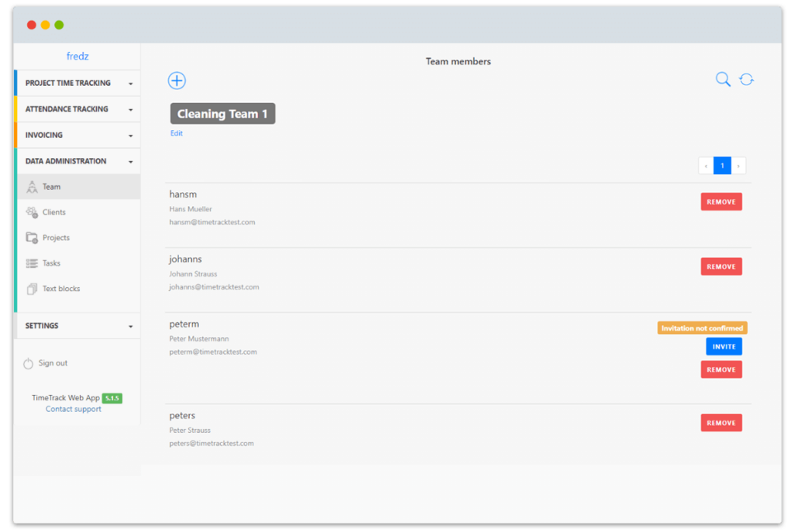Open the Contact support link
Image resolution: width=798 pixels, height=532 pixels.
pos(73,409)
